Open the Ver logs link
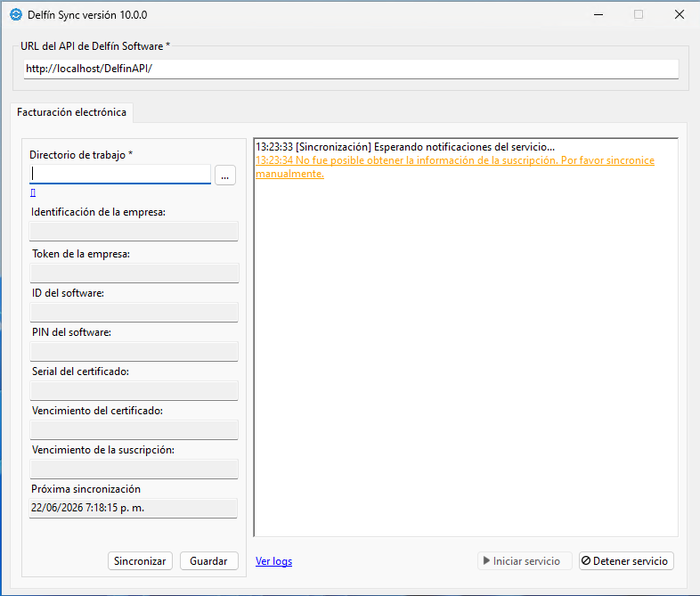 (273, 561)
